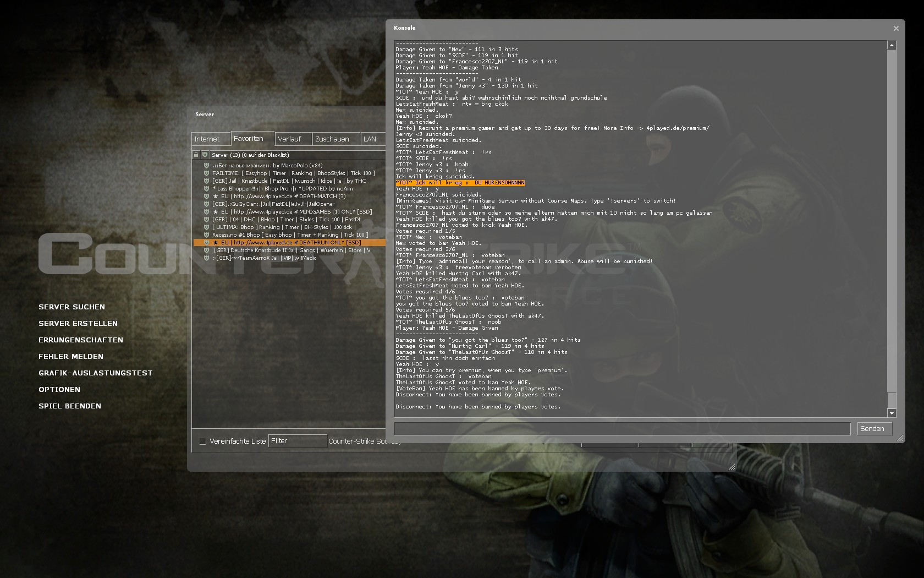Screen dimensions: 924x578
Task: Click VAC shield icon on ULTIMA Bhop row
Action: tap(207, 227)
